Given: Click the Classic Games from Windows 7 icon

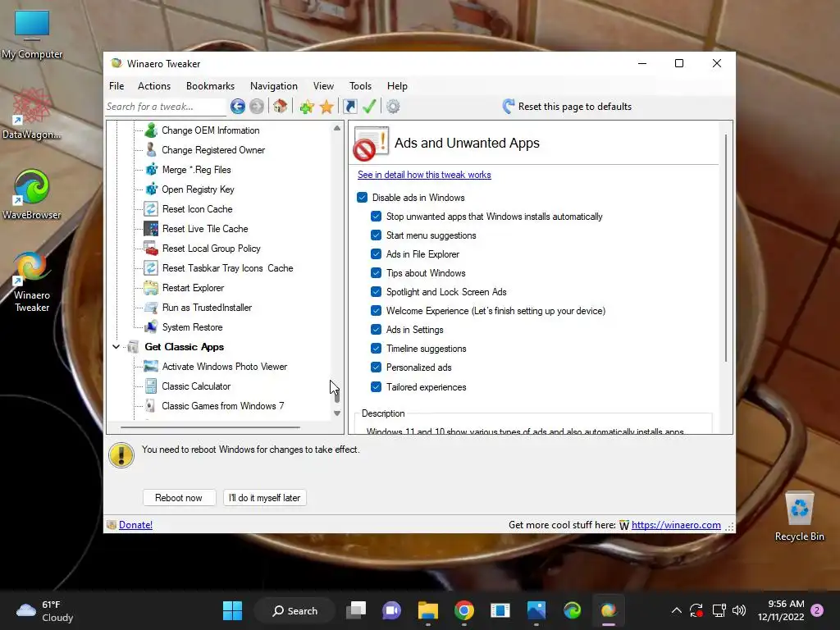Looking at the screenshot, I should point(151,406).
